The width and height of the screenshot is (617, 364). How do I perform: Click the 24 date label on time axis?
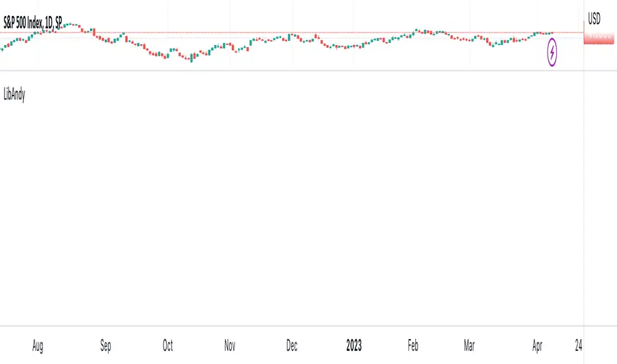[578, 345]
